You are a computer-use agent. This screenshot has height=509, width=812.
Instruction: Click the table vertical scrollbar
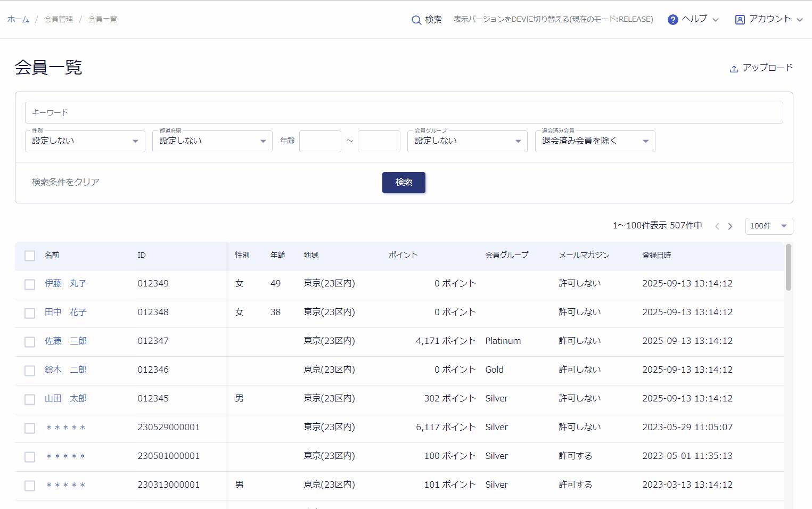[x=789, y=267]
